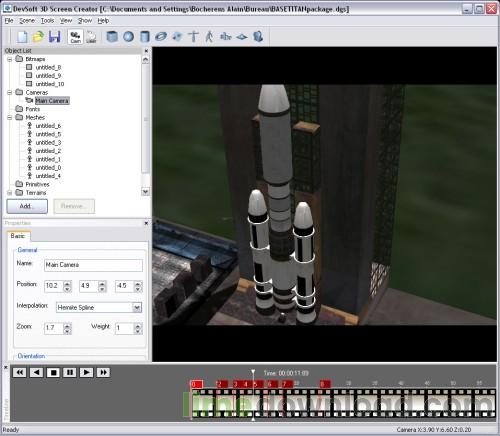Stop the animation playback
The width and height of the screenshot is (500, 436).
coord(53,372)
